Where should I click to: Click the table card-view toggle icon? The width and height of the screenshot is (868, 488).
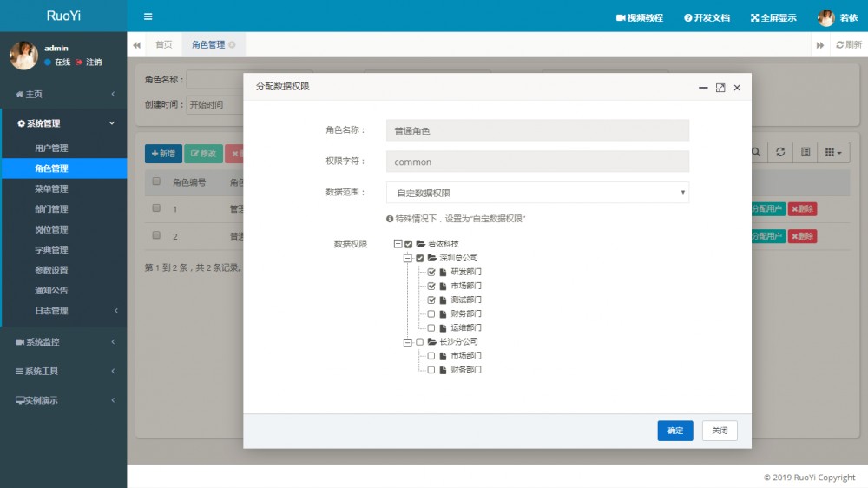[805, 152]
